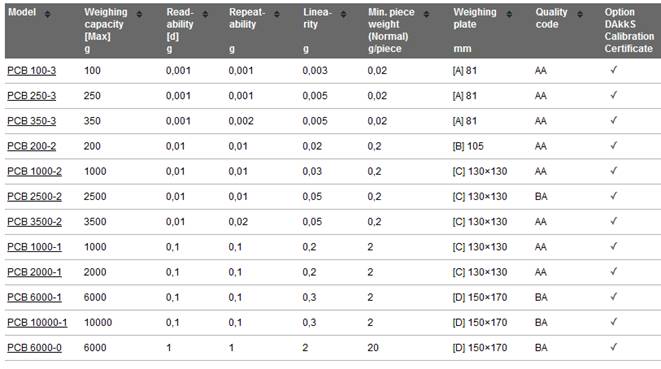Open the PCB 350-3 model link
This screenshot has height=369, width=661.
point(32,121)
